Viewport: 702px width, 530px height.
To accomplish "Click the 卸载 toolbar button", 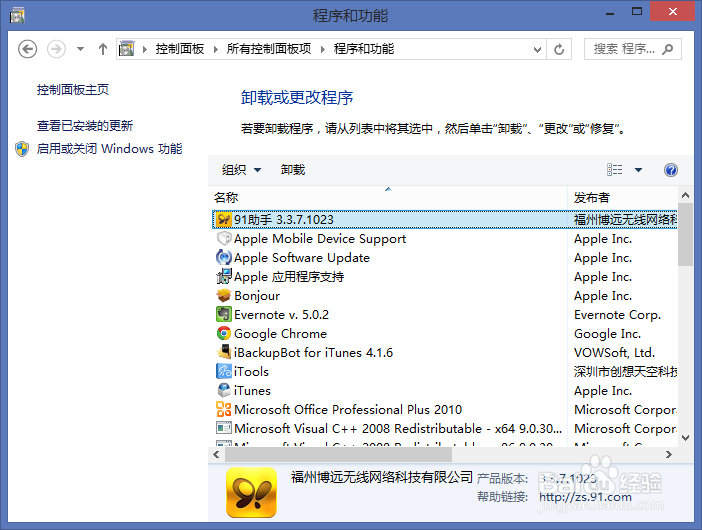I will pos(293,170).
